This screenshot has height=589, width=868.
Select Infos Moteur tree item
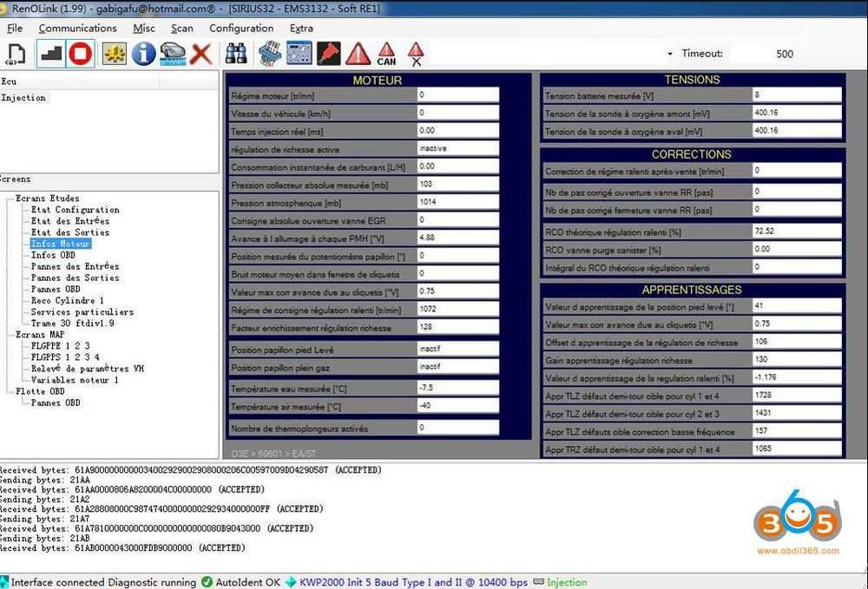pyautogui.click(x=61, y=244)
